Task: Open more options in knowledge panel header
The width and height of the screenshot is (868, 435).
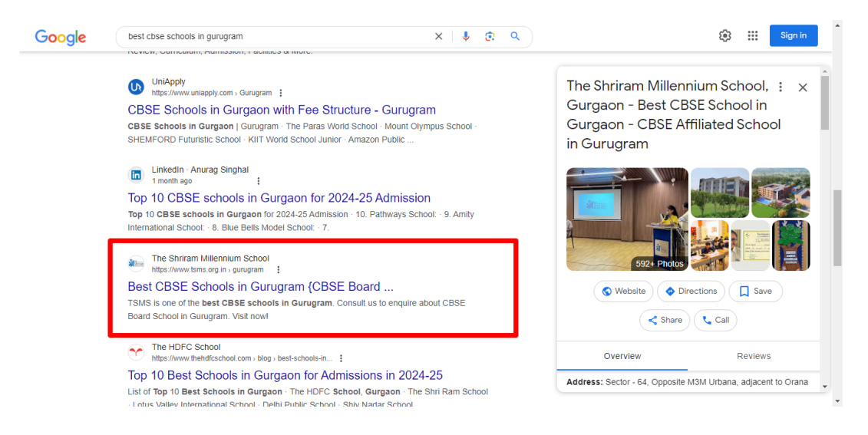Action: (781, 87)
